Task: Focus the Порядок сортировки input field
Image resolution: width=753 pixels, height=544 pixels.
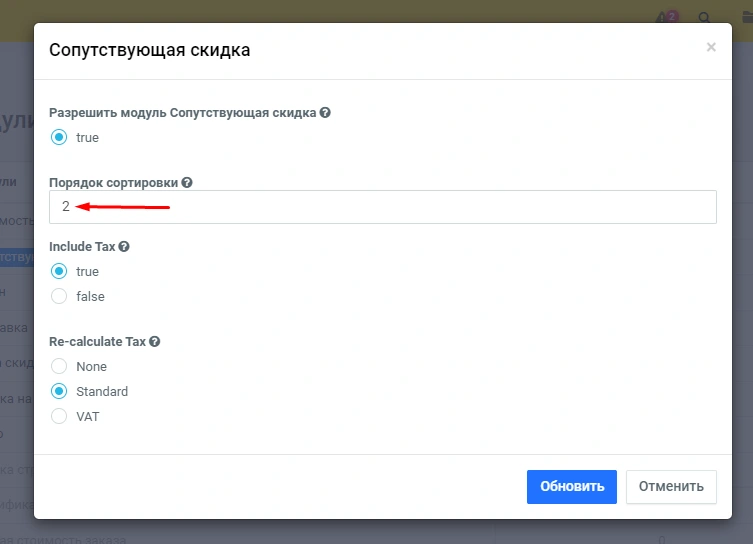Action: coord(383,207)
